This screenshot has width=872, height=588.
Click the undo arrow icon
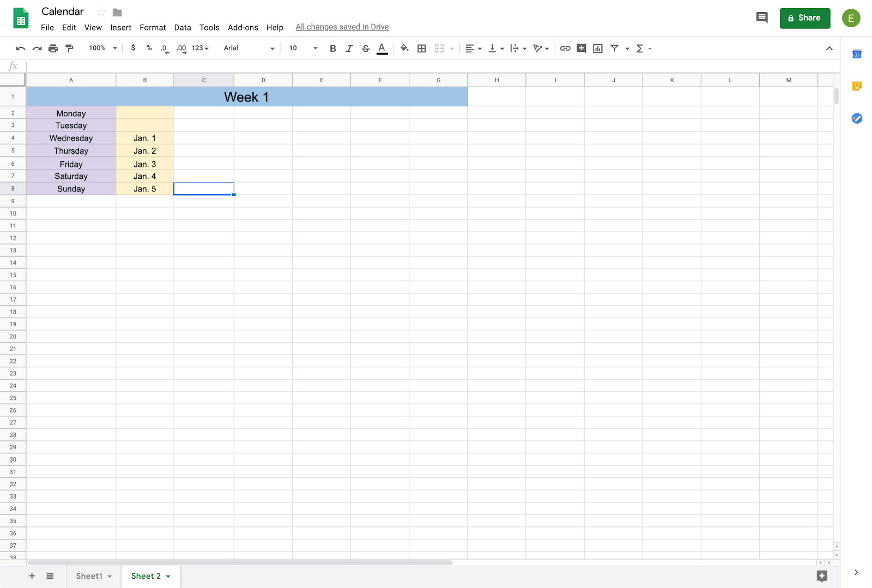[21, 49]
